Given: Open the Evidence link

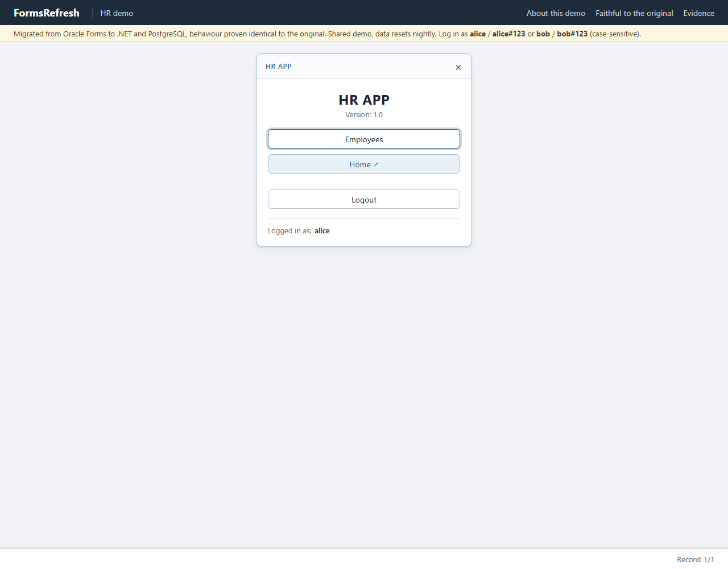Looking at the screenshot, I should [698, 13].
